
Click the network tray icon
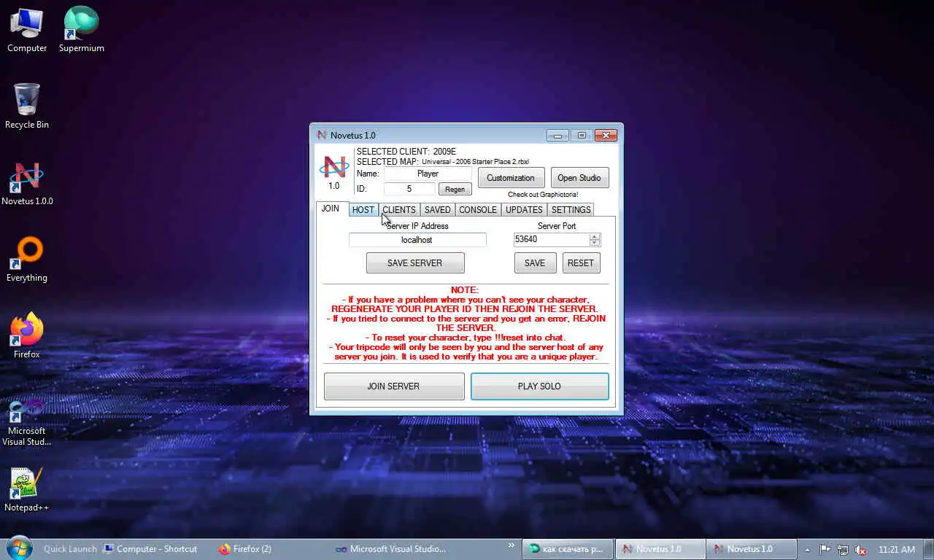coord(843,550)
